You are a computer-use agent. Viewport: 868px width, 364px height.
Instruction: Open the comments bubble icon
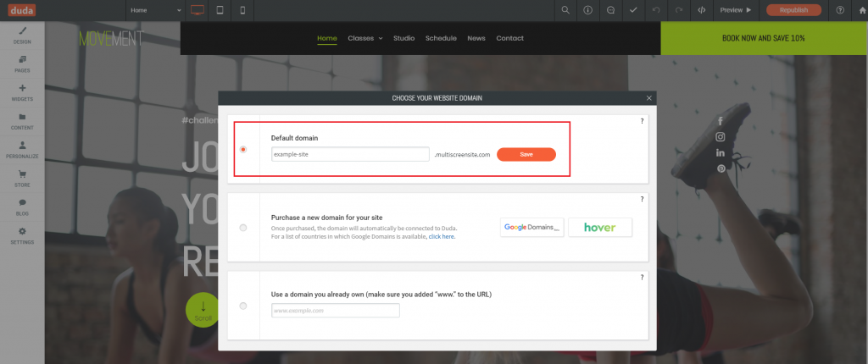pos(610,10)
